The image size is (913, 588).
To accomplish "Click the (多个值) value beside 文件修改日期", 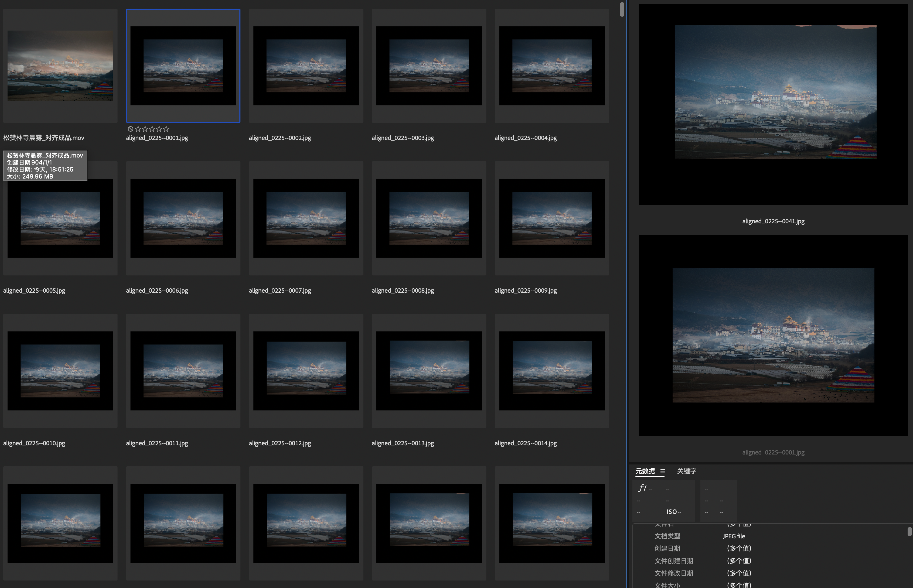I will (739, 573).
